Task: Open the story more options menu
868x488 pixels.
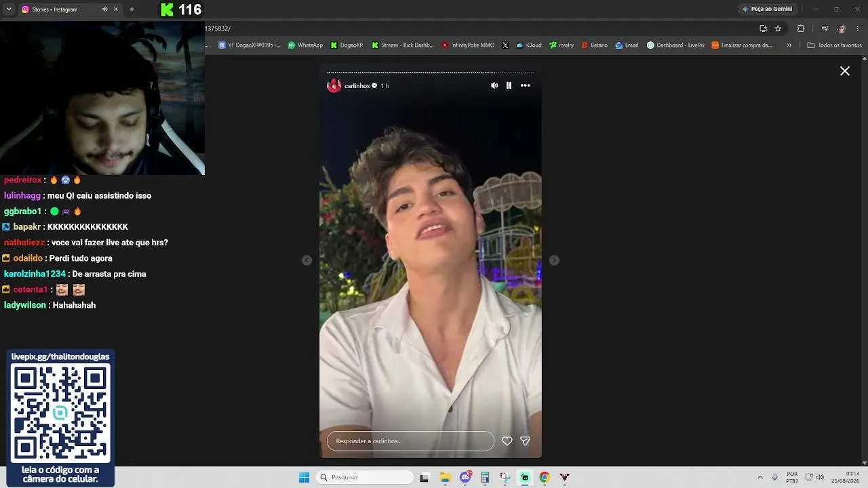Action: 525,85
